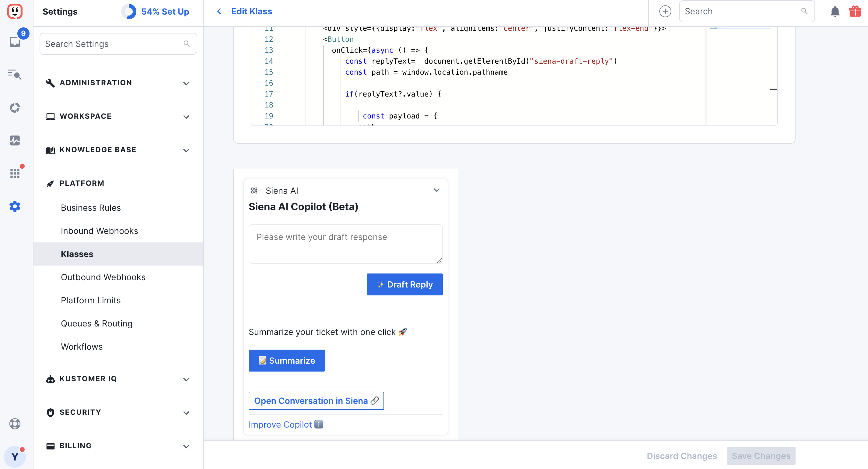Follow the Improve Copilot link
The width and height of the screenshot is (868, 469).
tap(280, 425)
